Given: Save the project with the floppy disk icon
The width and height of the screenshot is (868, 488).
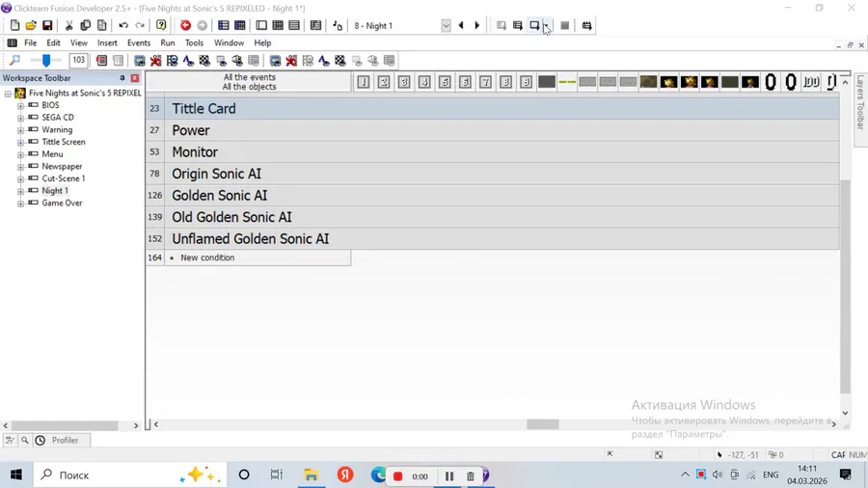Looking at the screenshot, I should coord(47,25).
